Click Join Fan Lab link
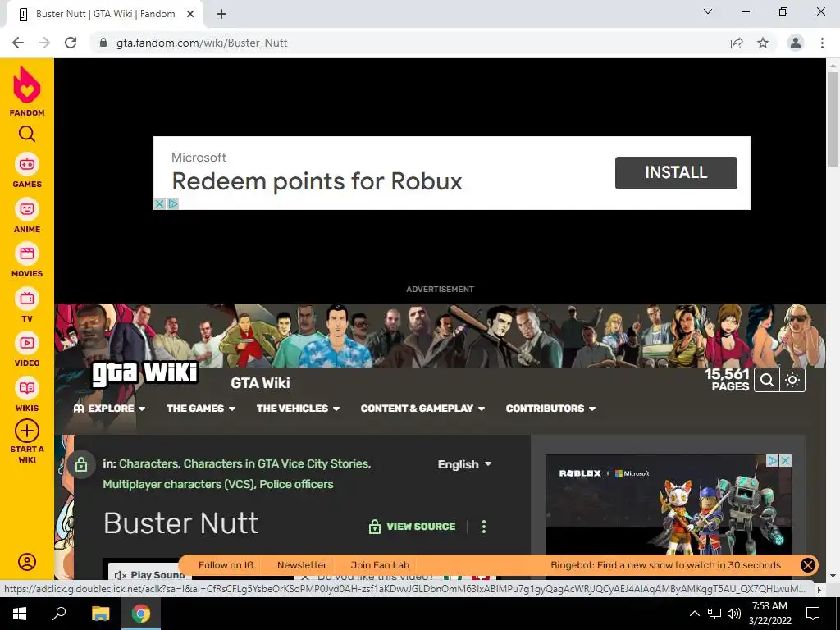 click(380, 565)
